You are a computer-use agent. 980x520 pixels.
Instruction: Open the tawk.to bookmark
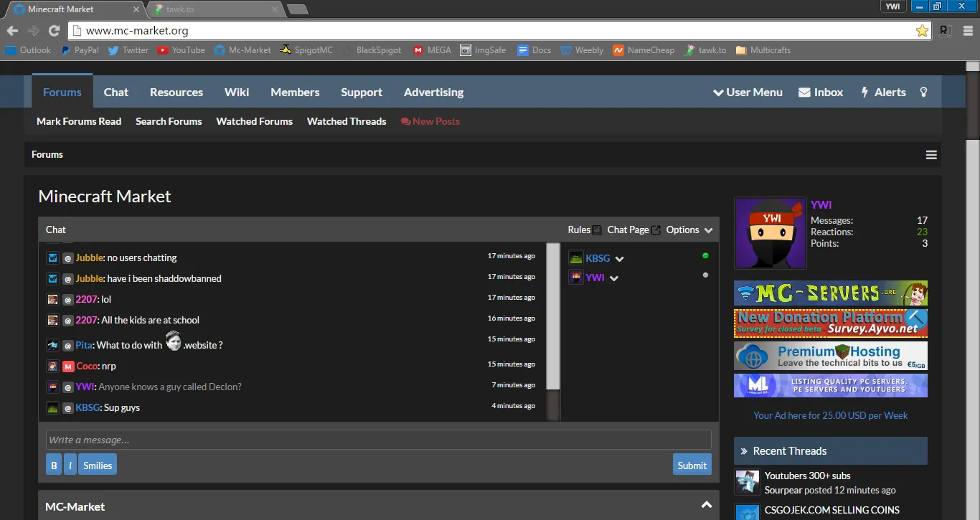pos(705,50)
